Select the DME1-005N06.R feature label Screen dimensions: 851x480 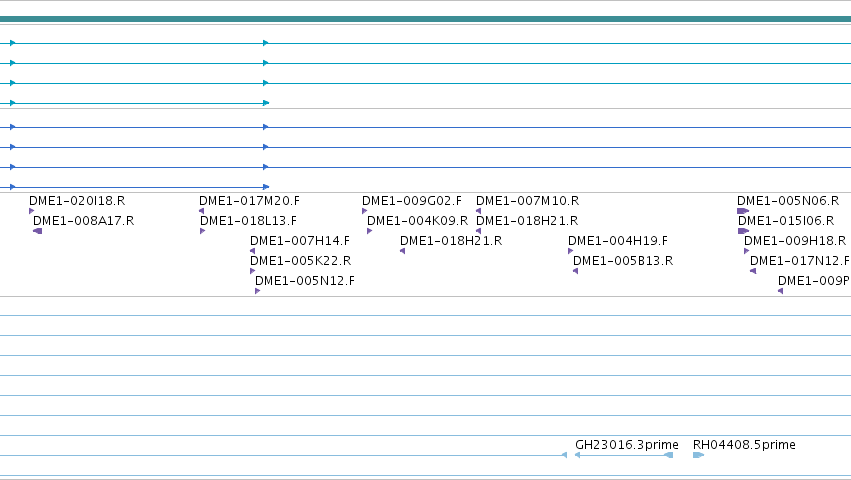point(788,201)
